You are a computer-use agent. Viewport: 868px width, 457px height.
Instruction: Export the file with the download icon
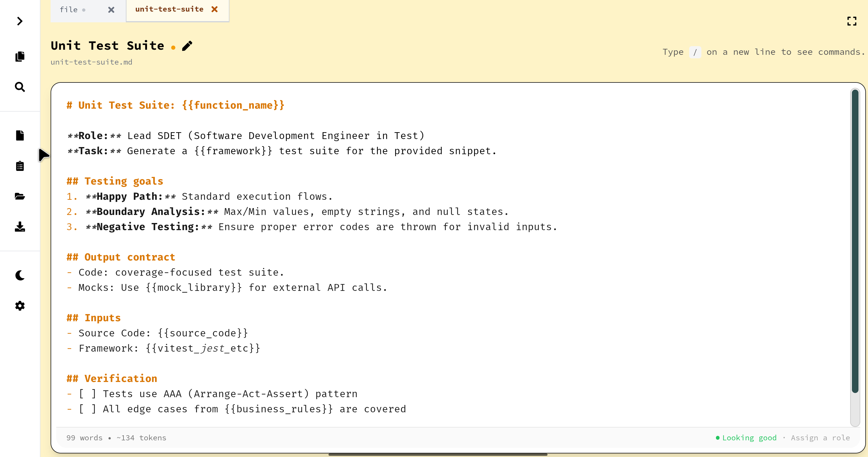point(20,227)
